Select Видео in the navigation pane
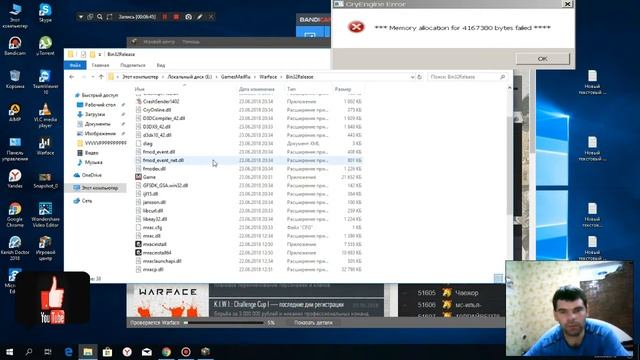Image resolution: width=640 pixels, height=360 pixels. click(91, 153)
